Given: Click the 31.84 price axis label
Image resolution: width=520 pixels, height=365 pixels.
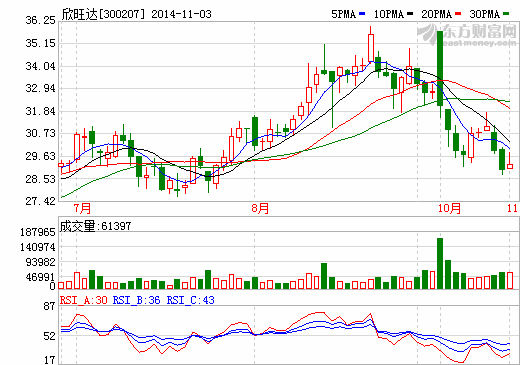Looking at the screenshot, I should (x=40, y=111).
